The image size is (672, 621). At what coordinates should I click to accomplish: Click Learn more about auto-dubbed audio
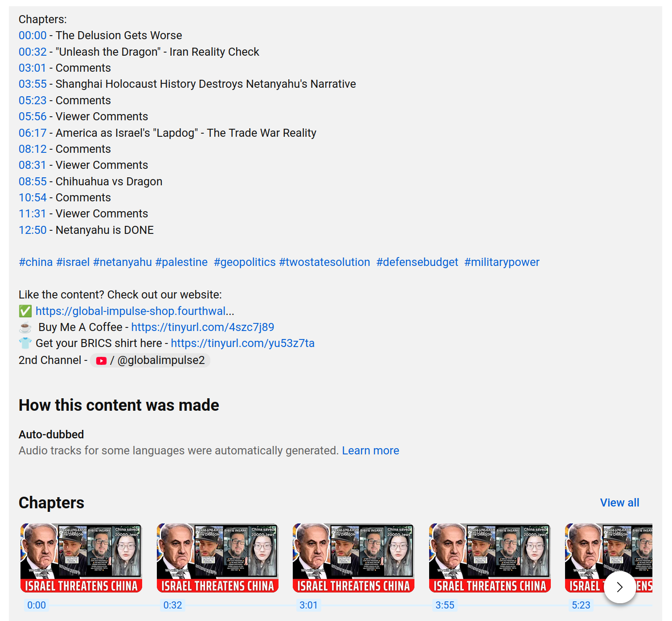(x=370, y=451)
